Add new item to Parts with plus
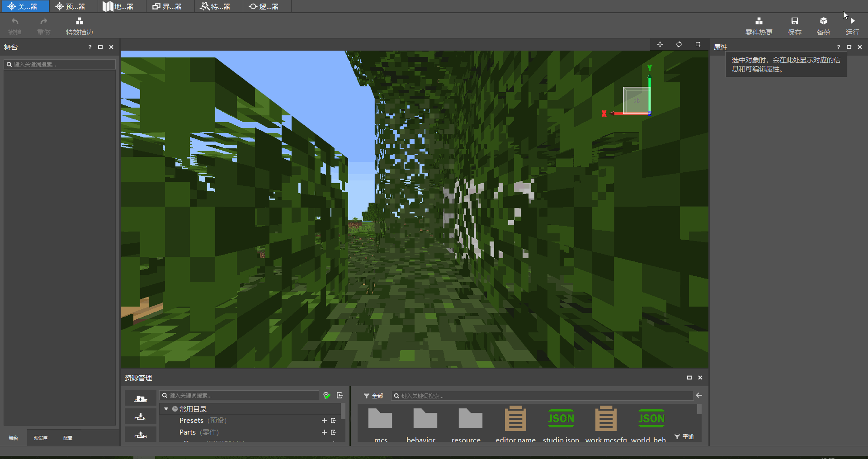This screenshot has width=868, height=459. coord(324,432)
